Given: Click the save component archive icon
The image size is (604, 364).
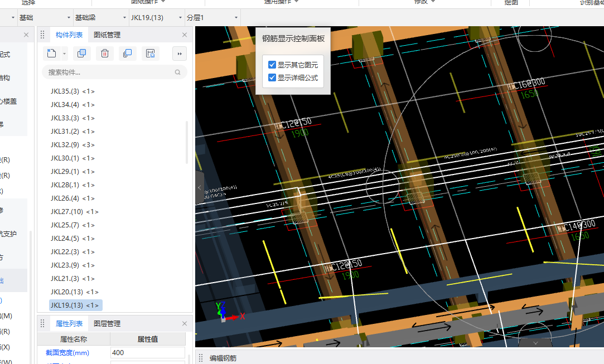Looking at the screenshot, I should tap(151, 53).
